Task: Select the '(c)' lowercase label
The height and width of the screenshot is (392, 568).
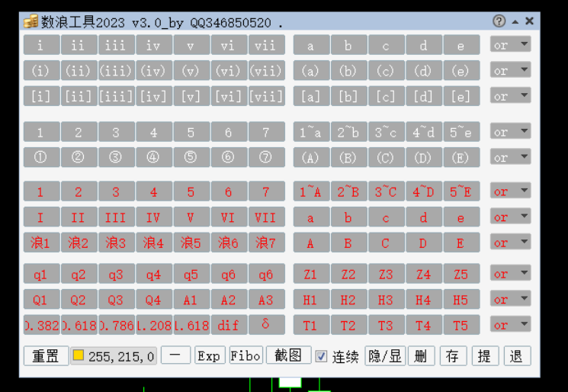Action: tap(386, 70)
